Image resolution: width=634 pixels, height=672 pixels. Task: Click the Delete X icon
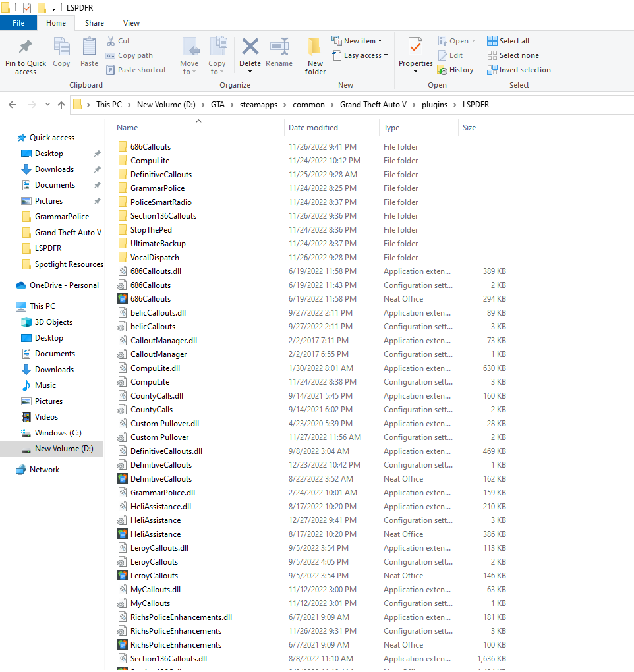pyautogui.click(x=250, y=46)
